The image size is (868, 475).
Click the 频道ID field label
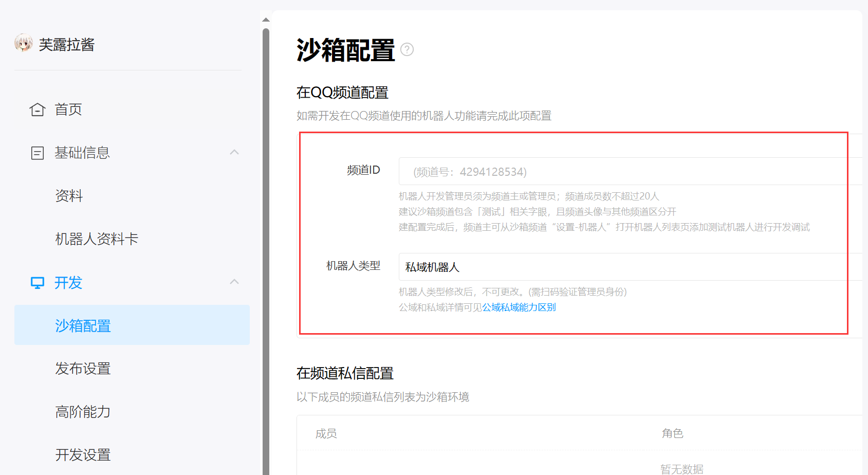(x=363, y=170)
